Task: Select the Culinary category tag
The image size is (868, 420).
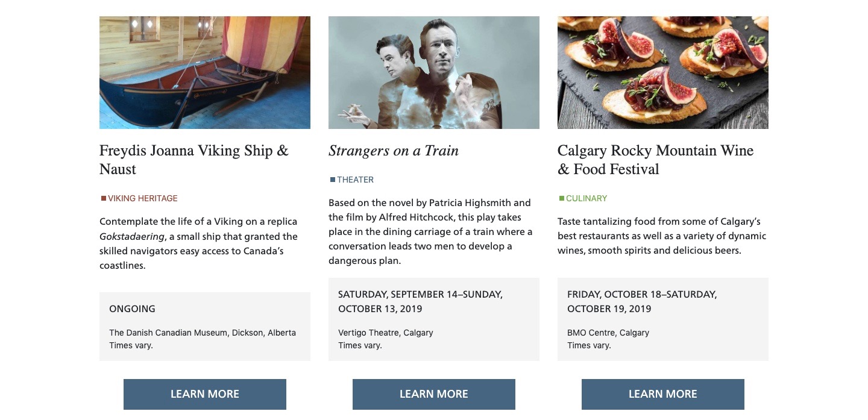Action: coord(587,198)
